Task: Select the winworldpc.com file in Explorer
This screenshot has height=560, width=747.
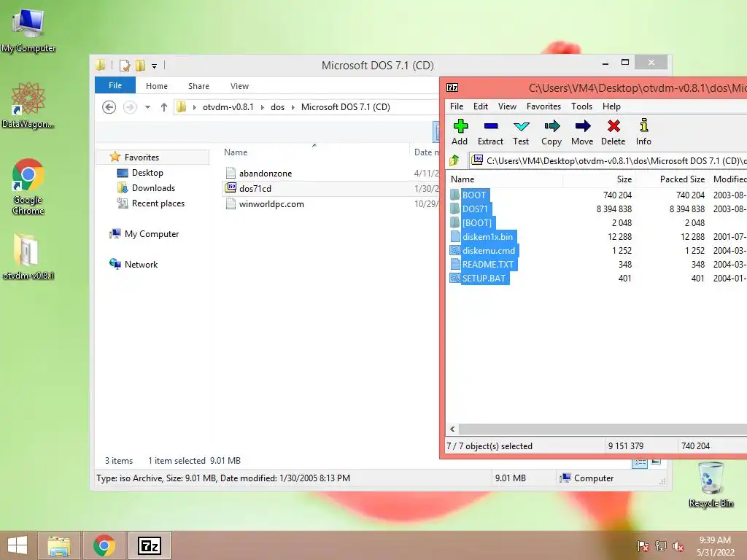Action: (271, 204)
